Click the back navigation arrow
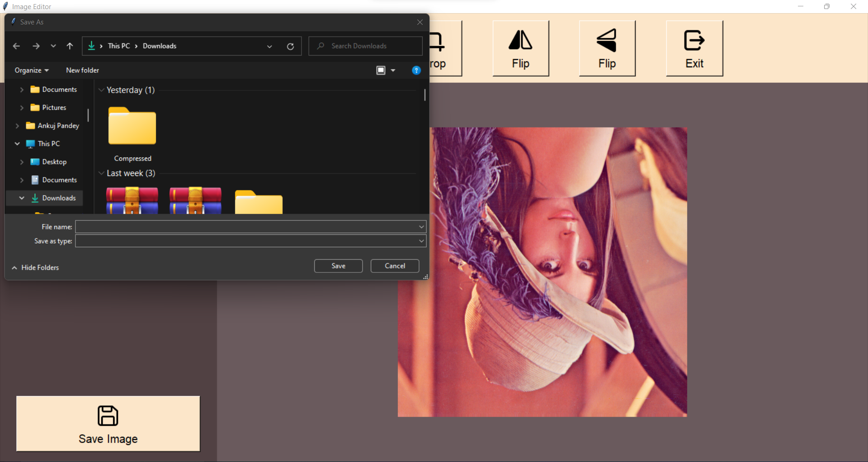Image resolution: width=868 pixels, height=462 pixels. (x=17, y=46)
